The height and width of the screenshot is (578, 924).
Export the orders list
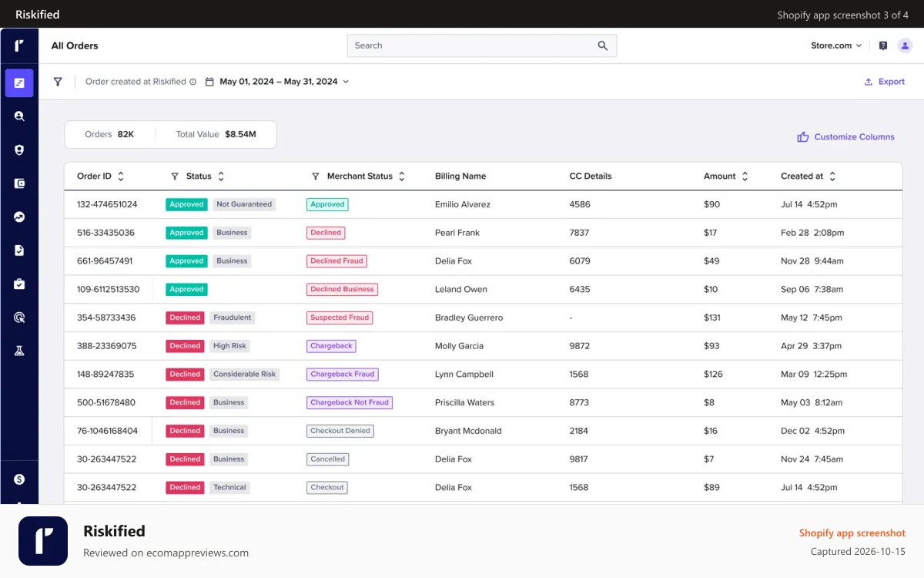click(x=884, y=82)
